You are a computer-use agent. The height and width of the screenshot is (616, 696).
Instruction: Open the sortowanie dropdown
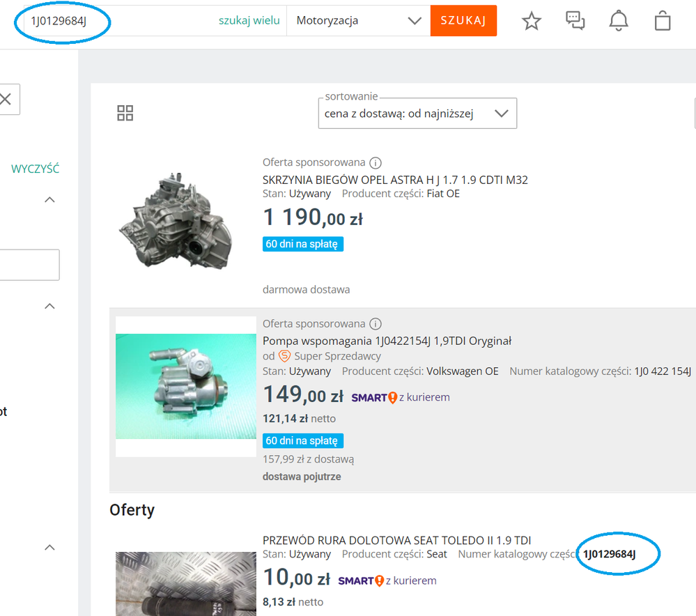[417, 114]
